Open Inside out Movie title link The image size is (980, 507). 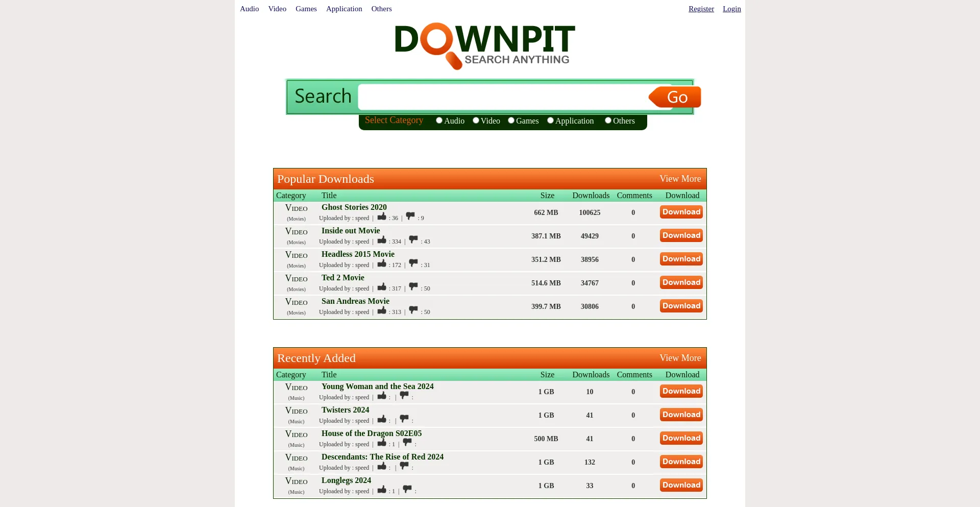coord(351,231)
